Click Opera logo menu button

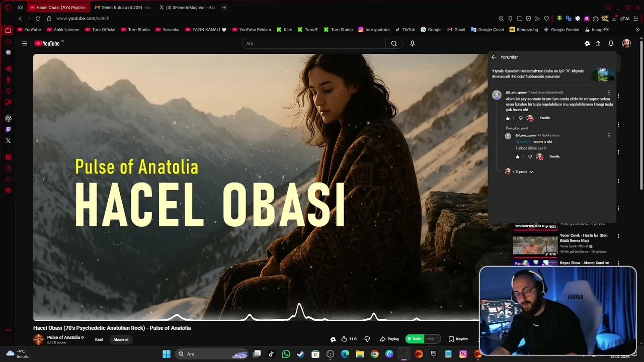pyautogui.click(x=8, y=8)
